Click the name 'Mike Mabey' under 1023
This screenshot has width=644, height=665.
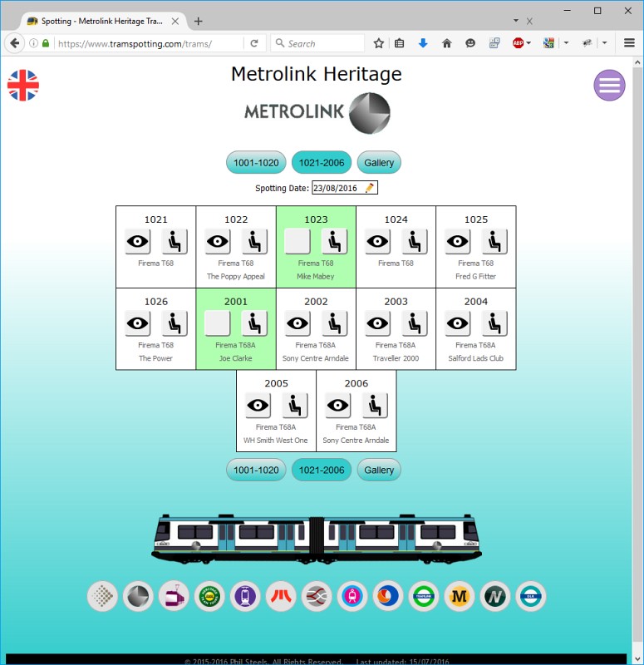click(x=316, y=276)
